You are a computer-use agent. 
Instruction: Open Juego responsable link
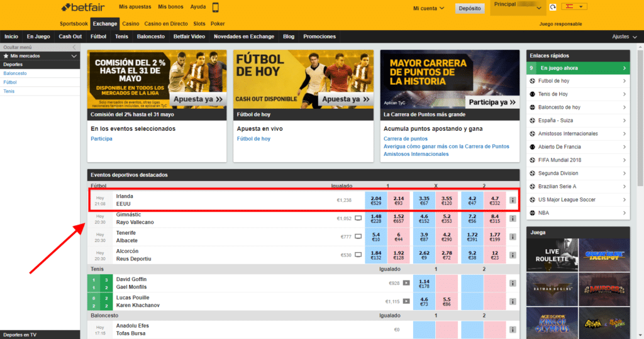click(560, 24)
